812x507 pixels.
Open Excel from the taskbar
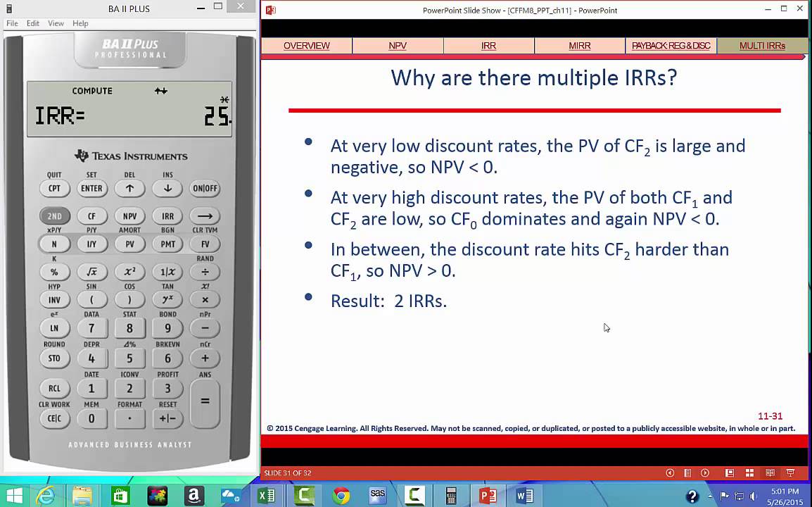click(267, 496)
